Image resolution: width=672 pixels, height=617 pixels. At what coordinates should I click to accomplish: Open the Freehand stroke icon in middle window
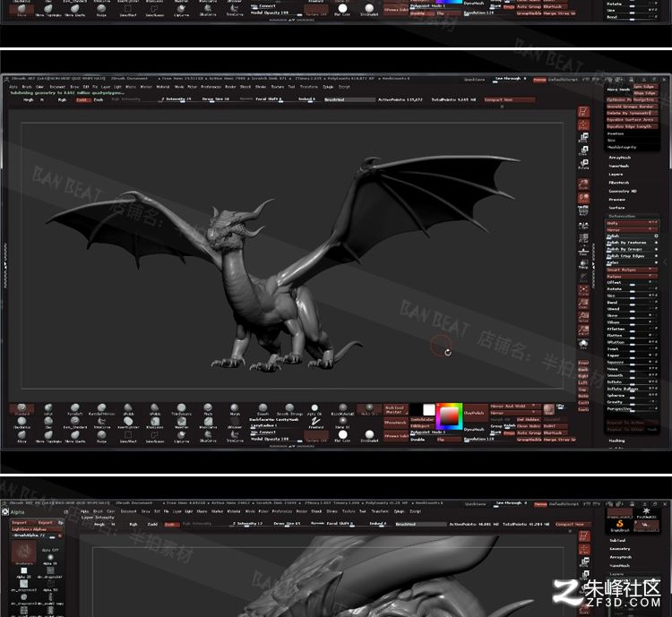(316, 423)
